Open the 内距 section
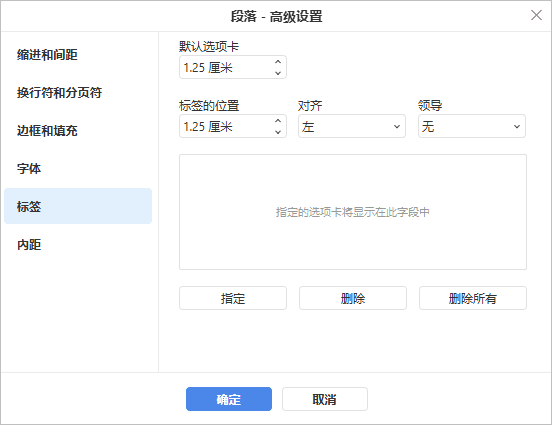 [x=78, y=244]
